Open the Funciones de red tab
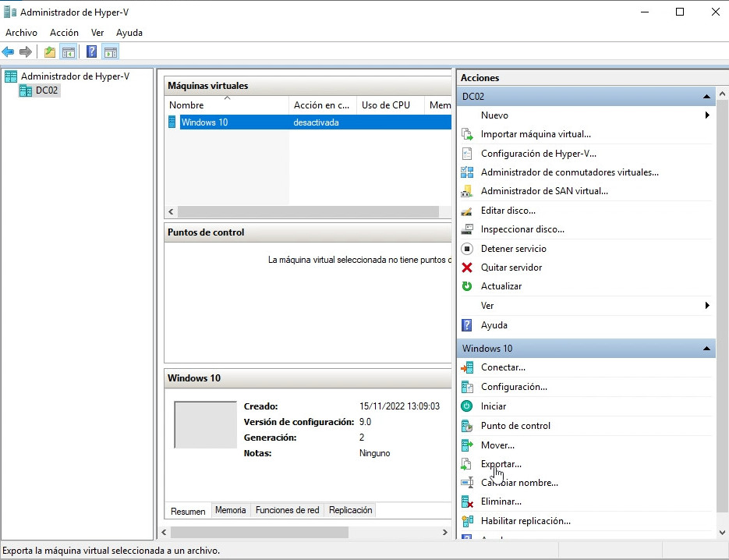 click(287, 510)
